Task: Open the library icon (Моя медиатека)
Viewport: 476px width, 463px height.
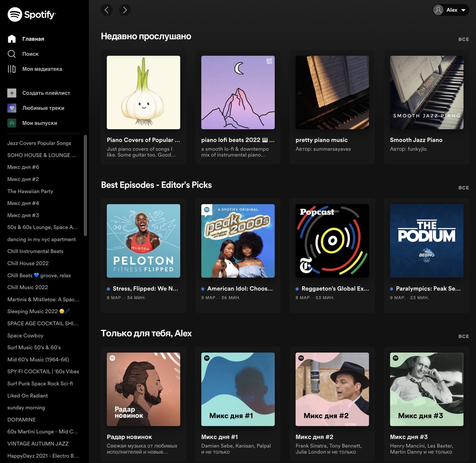Action: pyautogui.click(x=12, y=69)
